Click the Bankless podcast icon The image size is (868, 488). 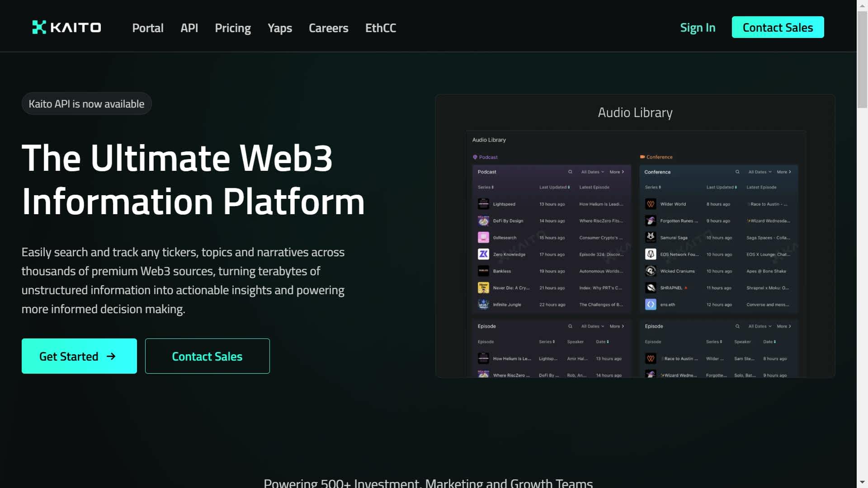pyautogui.click(x=483, y=271)
